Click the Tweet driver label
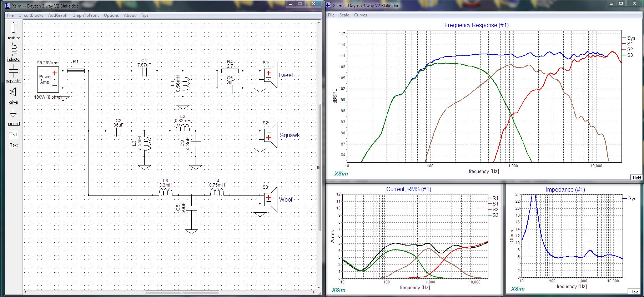 (x=285, y=75)
